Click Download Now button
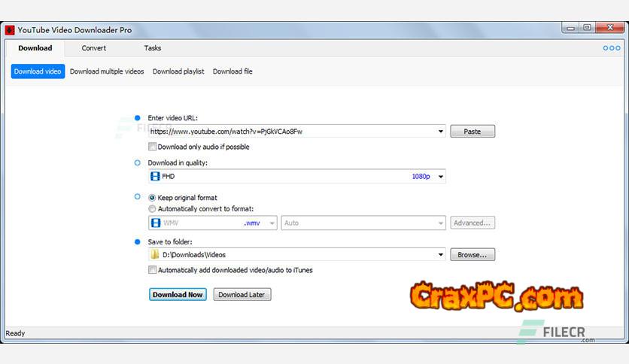This screenshot has height=364, width=629. click(x=178, y=295)
